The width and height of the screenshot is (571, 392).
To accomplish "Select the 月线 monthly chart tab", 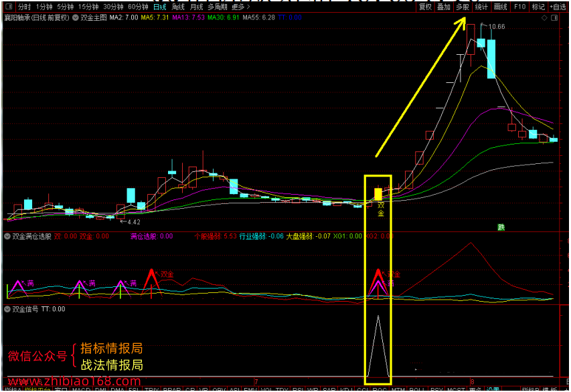I will point(197,7).
